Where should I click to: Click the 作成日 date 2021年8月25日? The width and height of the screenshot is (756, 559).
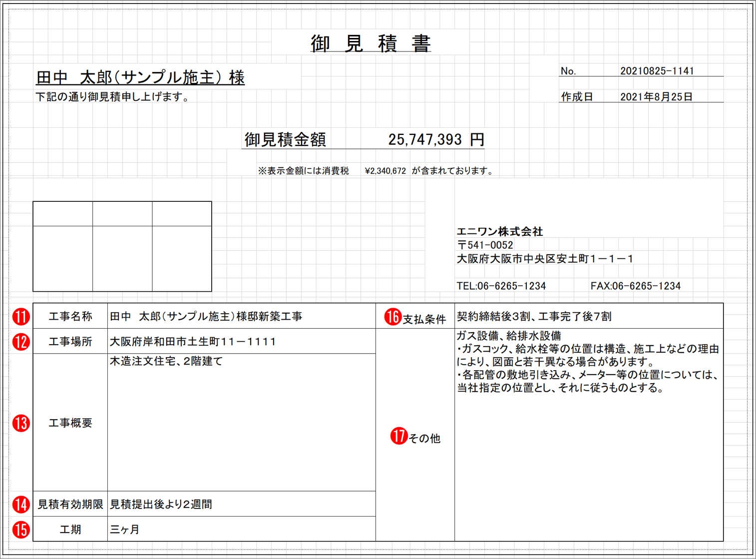pyautogui.click(x=656, y=97)
